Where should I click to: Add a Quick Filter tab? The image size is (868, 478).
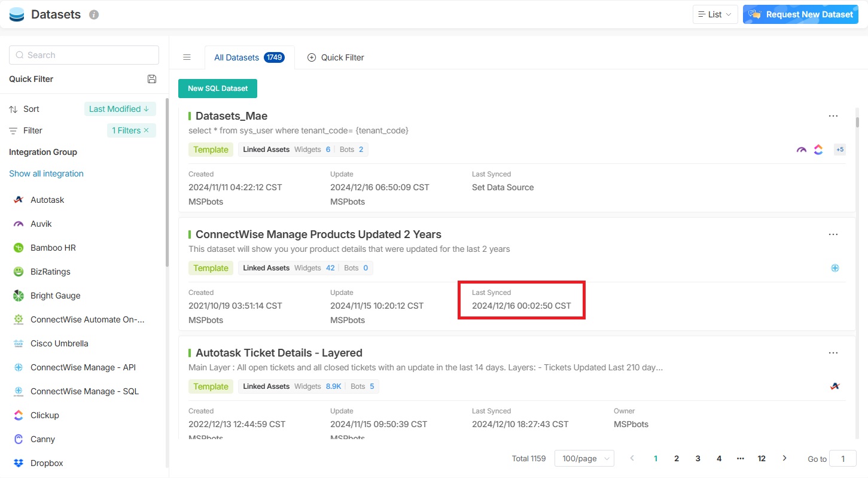click(x=336, y=57)
